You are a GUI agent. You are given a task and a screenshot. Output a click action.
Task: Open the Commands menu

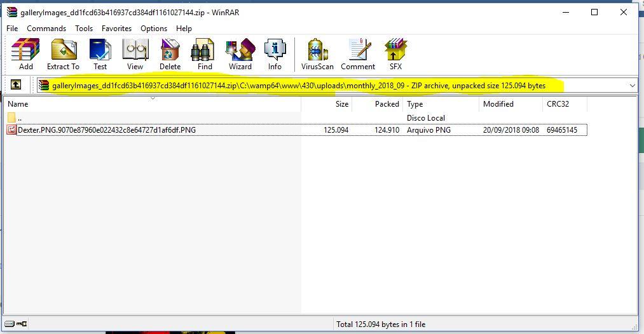pyautogui.click(x=46, y=29)
